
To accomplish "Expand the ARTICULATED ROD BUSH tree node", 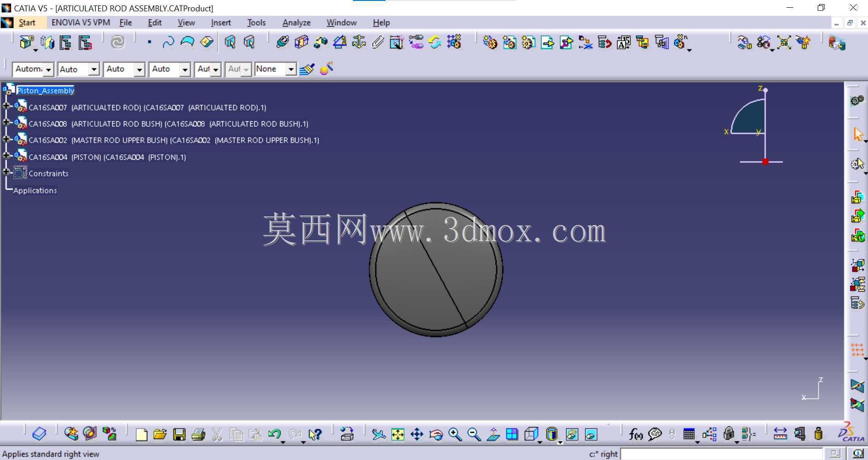I will click(6, 122).
